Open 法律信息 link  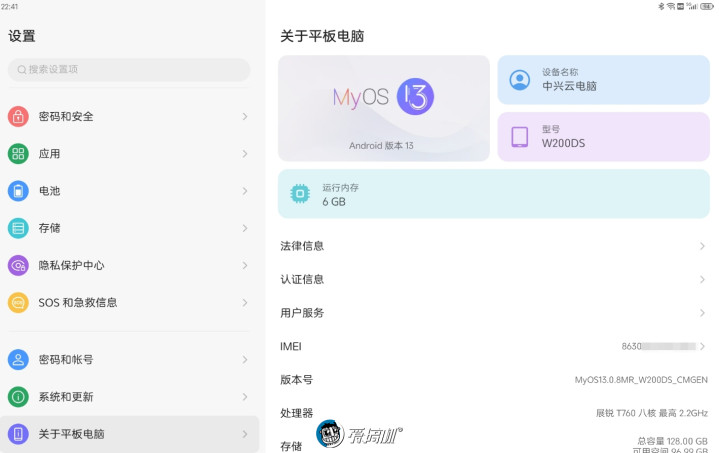point(493,246)
